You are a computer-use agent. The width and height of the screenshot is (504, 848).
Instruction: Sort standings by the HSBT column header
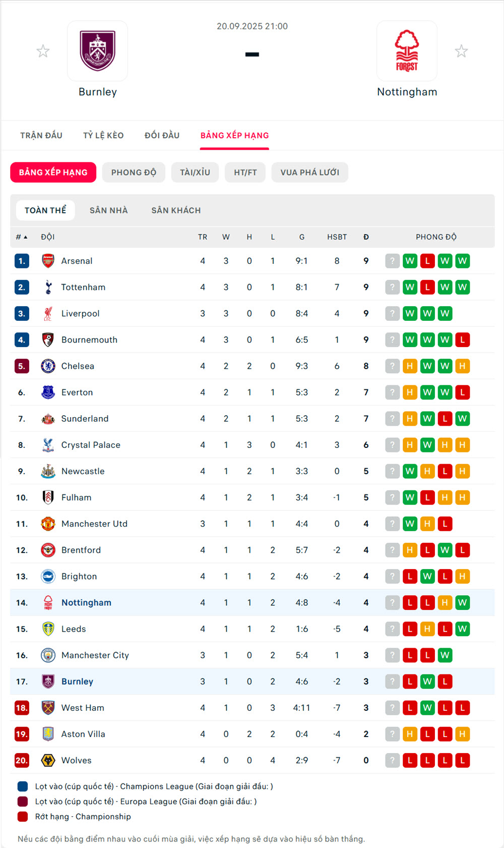[x=337, y=237]
